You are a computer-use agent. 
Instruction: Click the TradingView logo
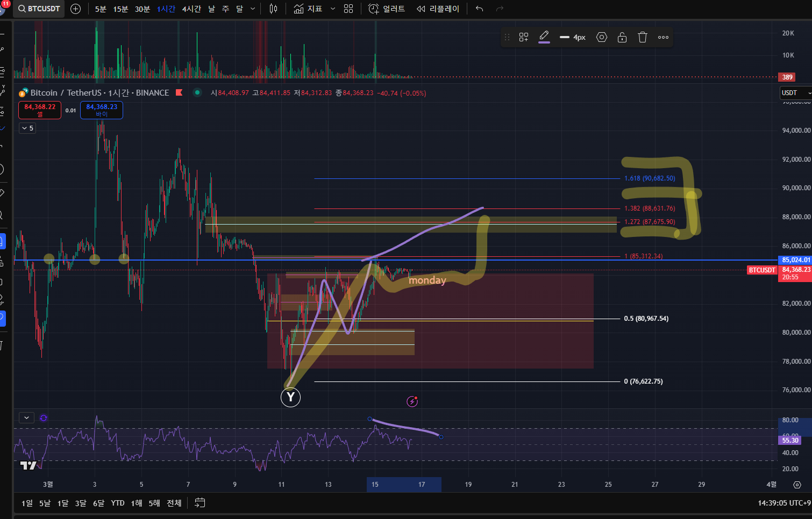tap(29, 465)
